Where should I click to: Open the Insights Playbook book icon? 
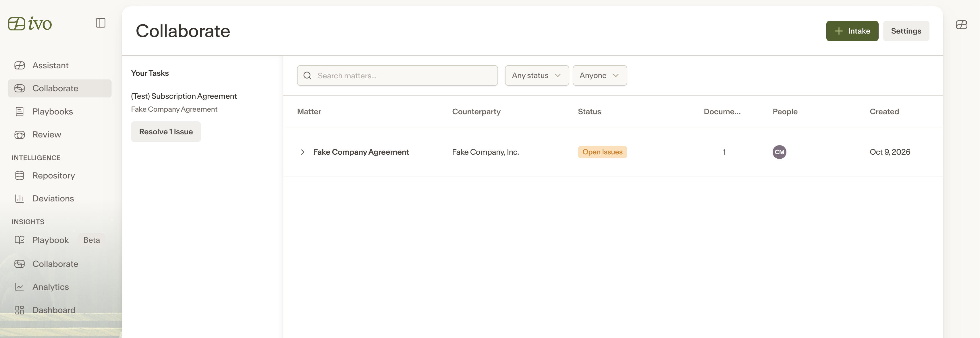point(20,240)
